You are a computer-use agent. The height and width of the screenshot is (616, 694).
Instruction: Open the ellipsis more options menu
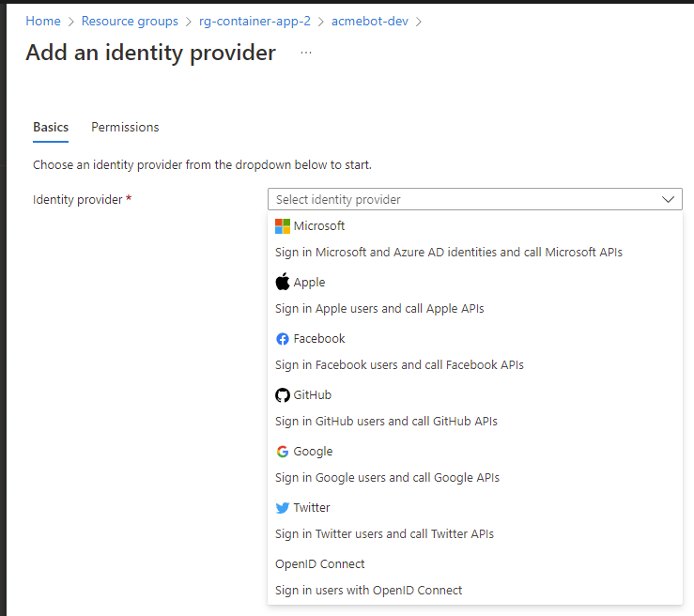coord(306,53)
